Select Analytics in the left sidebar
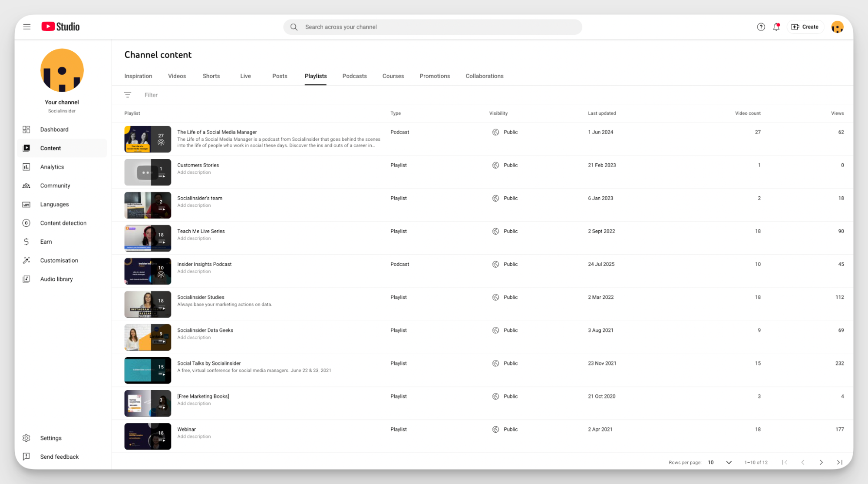 [x=52, y=166]
